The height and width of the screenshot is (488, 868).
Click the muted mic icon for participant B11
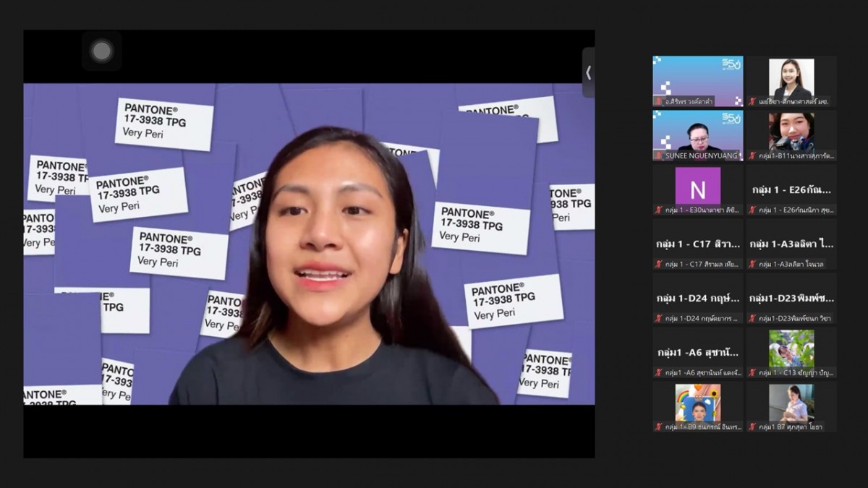coord(752,155)
